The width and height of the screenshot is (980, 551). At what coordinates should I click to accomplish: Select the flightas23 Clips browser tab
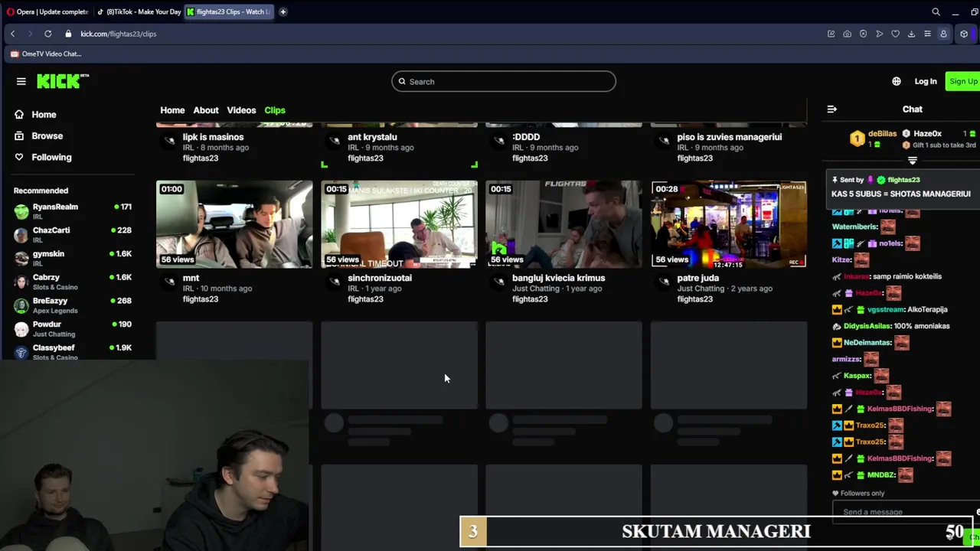(229, 11)
